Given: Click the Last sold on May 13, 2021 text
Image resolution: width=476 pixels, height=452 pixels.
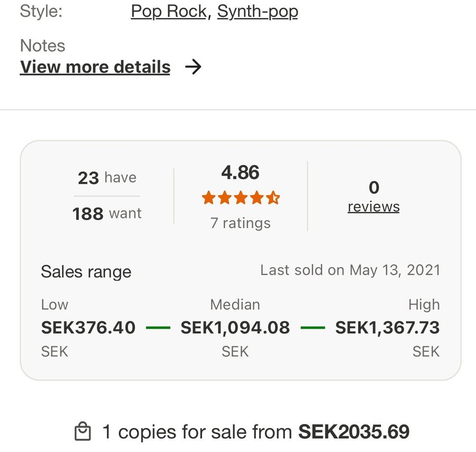Looking at the screenshot, I should tap(350, 270).
